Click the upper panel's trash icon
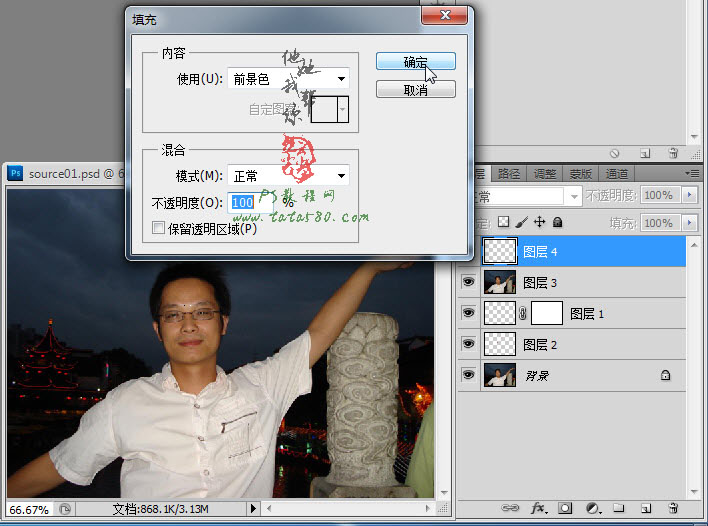The width and height of the screenshot is (708, 526). click(673, 153)
